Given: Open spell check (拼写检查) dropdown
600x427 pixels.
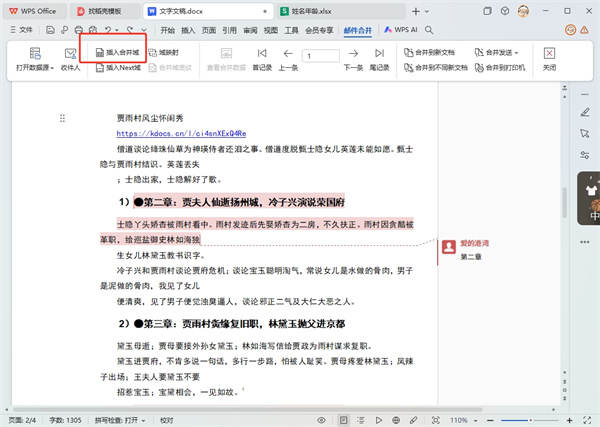Looking at the screenshot, I should coord(120,420).
